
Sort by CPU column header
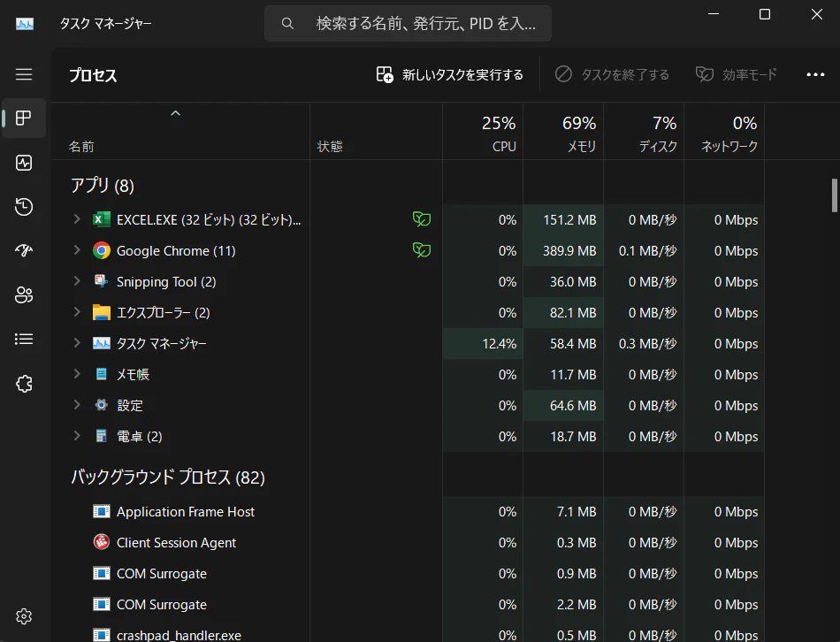pyautogui.click(x=483, y=132)
